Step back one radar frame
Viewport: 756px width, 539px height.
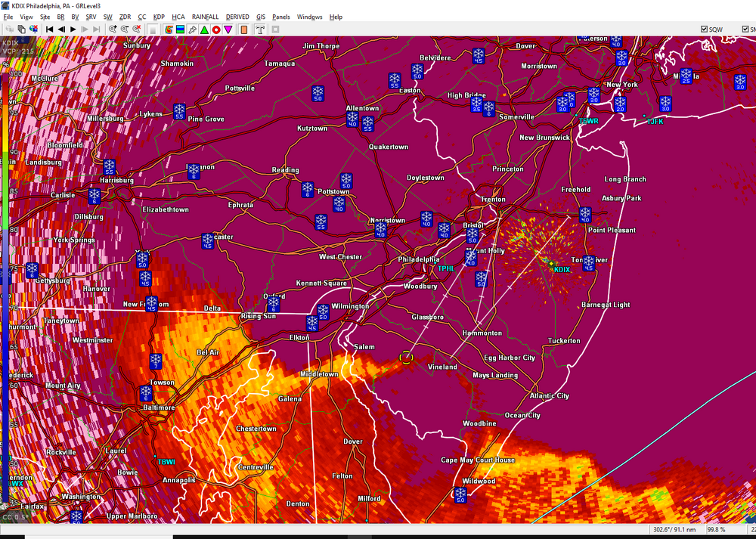pyautogui.click(x=61, y=29)
